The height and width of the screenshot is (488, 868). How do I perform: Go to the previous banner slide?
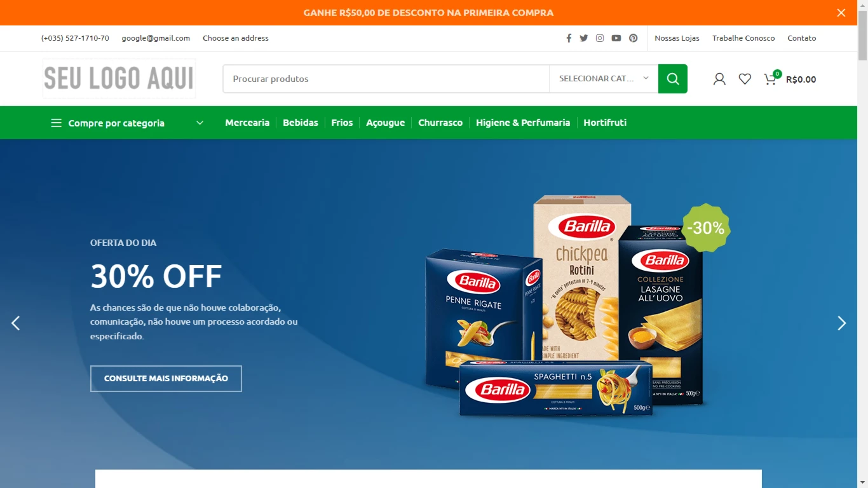(x=16, y=323)
